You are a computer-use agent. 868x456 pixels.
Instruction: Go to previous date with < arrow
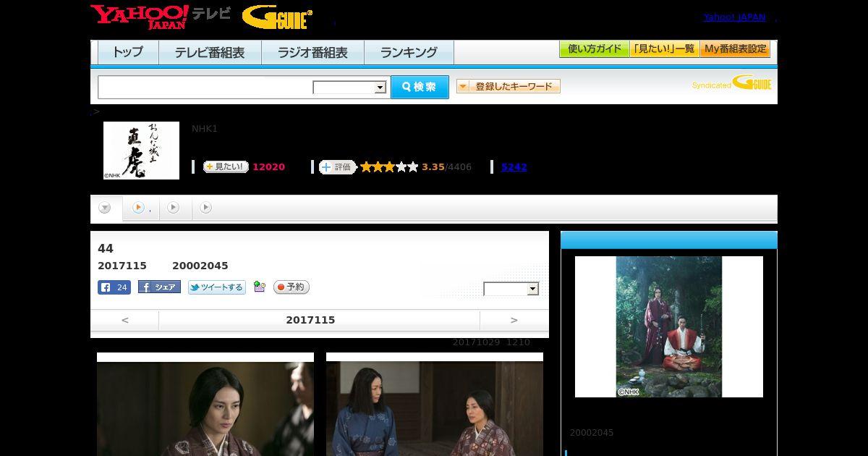point(125,320)
